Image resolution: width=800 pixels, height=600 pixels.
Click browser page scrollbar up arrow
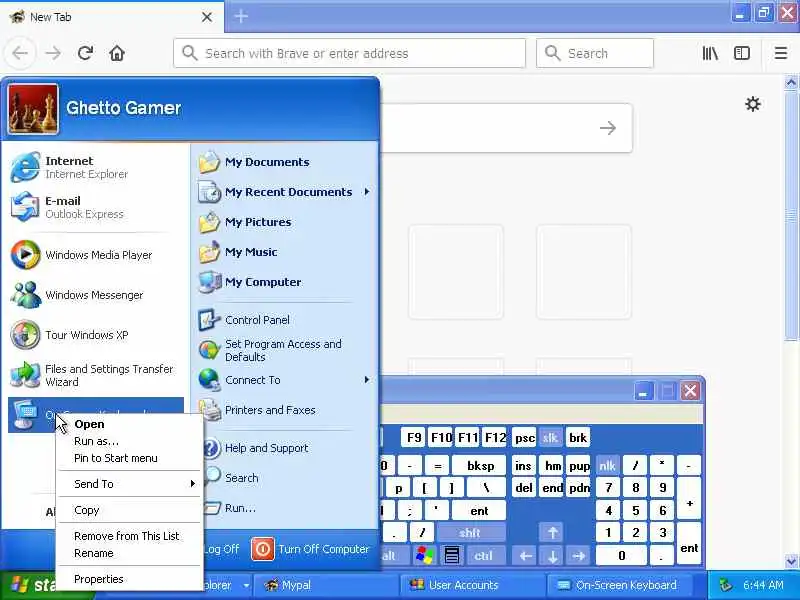pyautogui.click(x=791, y=82)
